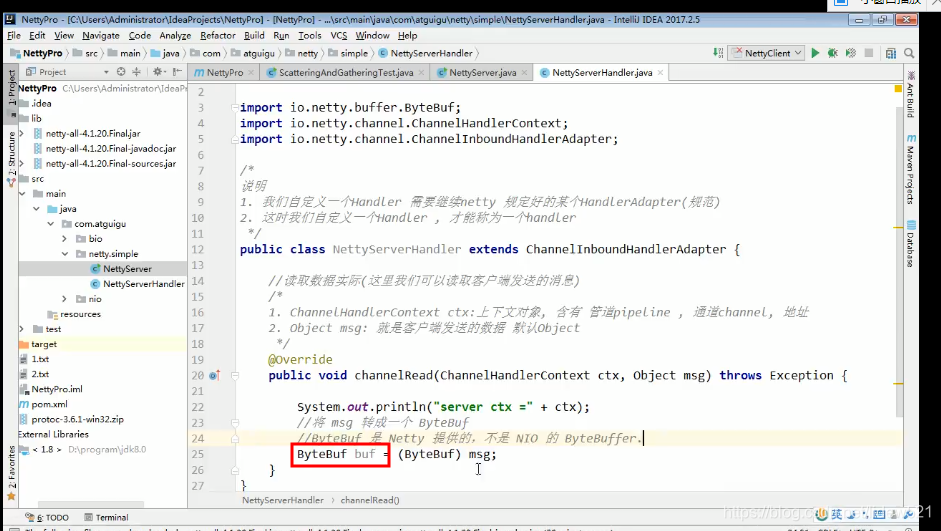The width and height of the screenshot is (941, 531).
Task: Open Project panel settings gear
Action: click(157, 72)
